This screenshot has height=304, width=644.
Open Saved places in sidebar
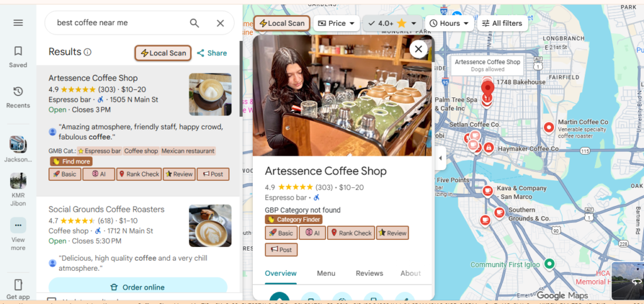[x=18, y=57]
